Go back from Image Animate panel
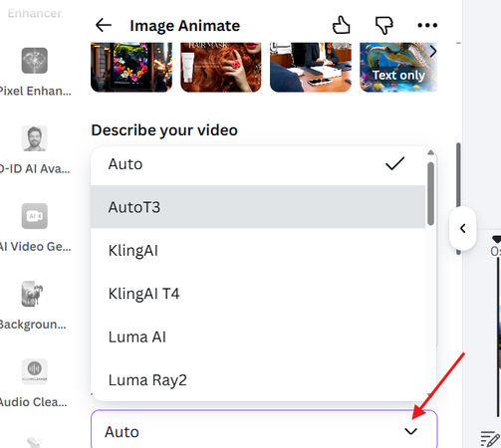 104,25
